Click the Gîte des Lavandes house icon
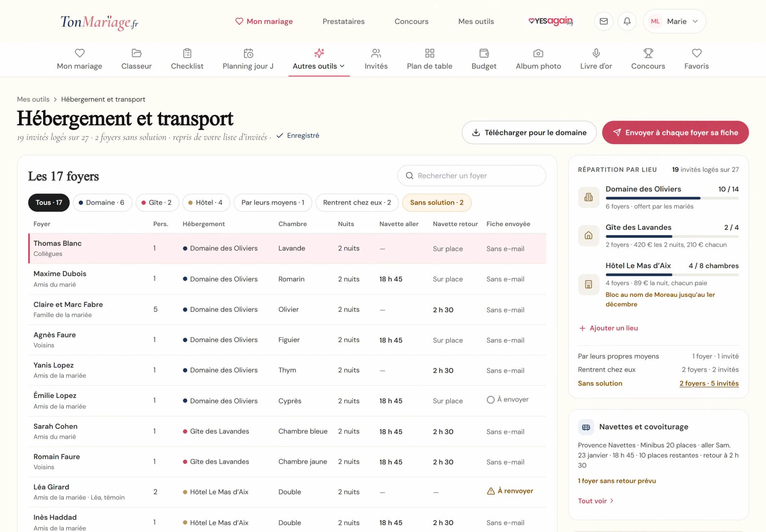766x532 pixels. coord(588,235)
